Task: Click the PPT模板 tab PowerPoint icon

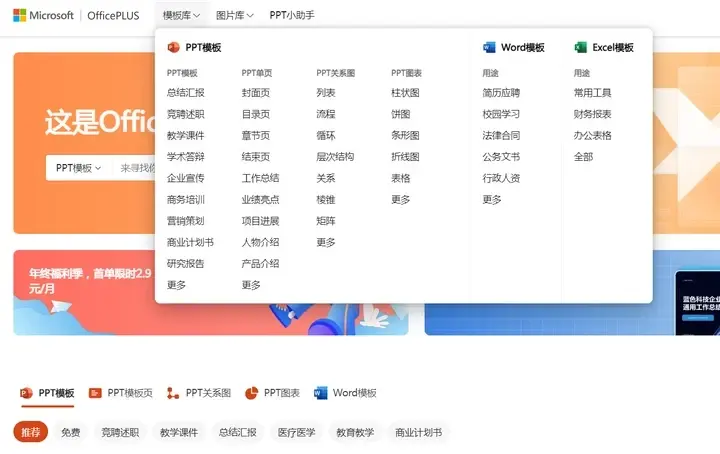Action: point(26,393)
